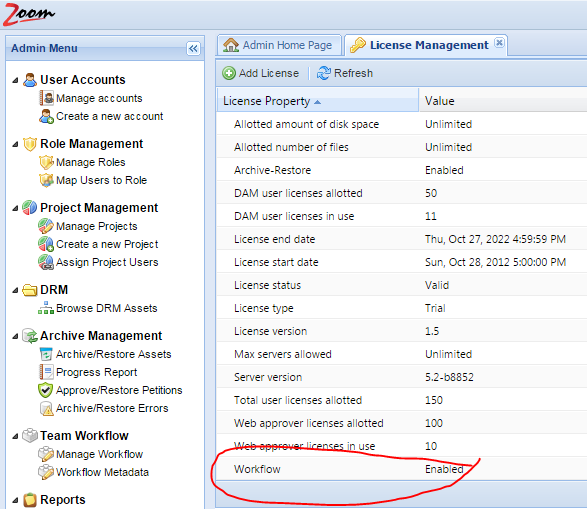Click the Browse DRM Assets hierarchy icon

(46, 308)
